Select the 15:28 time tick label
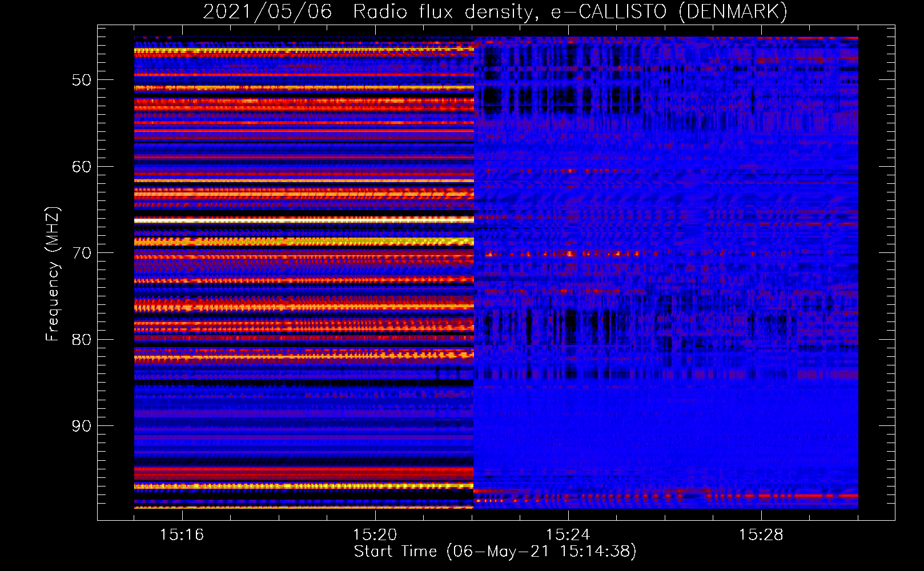This screenshot has width=924, height=571. pyautogui.click(x=761, y=535)
